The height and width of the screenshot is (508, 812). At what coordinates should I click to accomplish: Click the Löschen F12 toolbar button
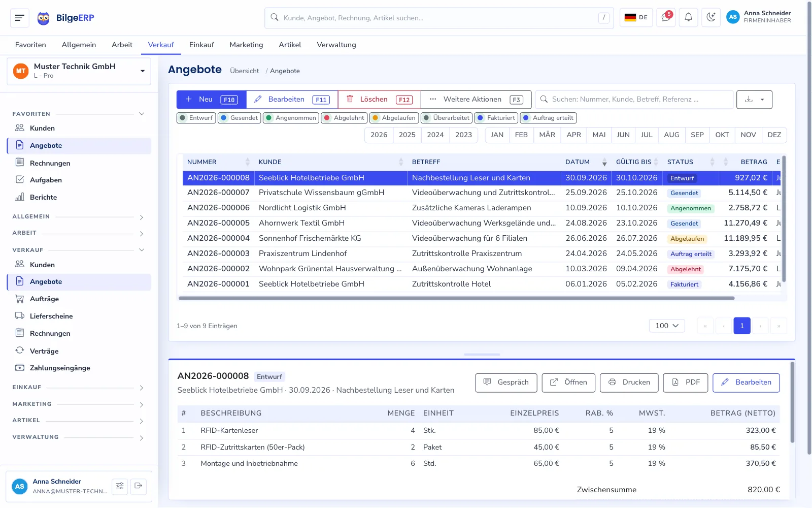coord(379,100)
